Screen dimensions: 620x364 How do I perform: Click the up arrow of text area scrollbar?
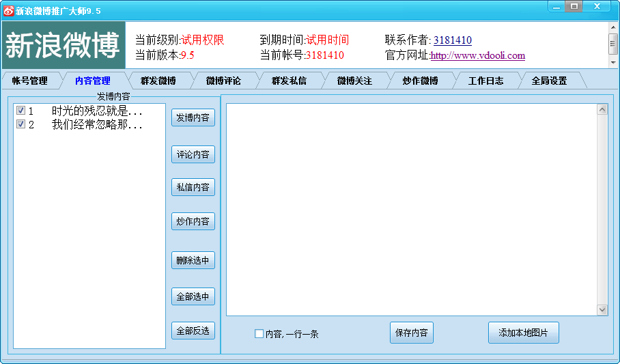[602, 109]
